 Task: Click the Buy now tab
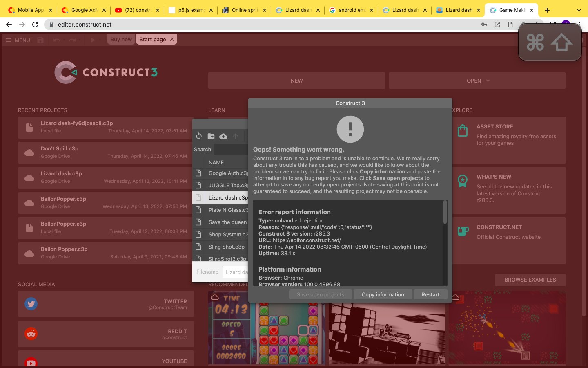[x=121, y=40]
